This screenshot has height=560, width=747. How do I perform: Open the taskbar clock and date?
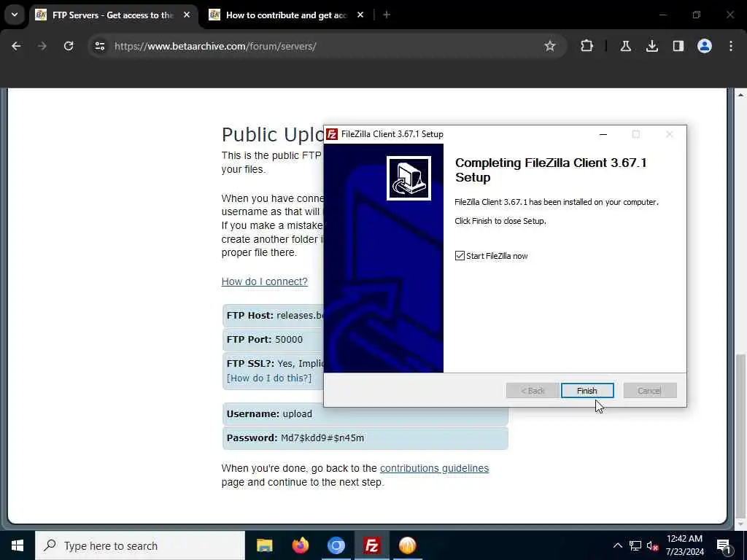pos(684,545)
